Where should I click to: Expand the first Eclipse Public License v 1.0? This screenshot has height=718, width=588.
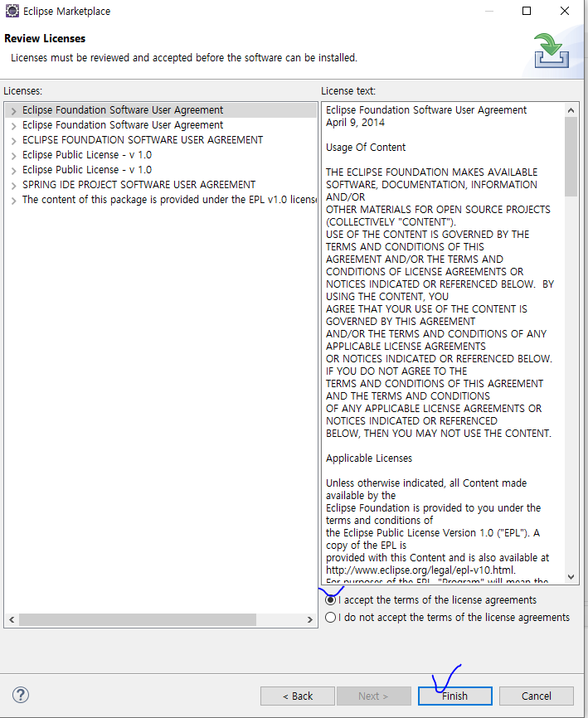point(14,156)
